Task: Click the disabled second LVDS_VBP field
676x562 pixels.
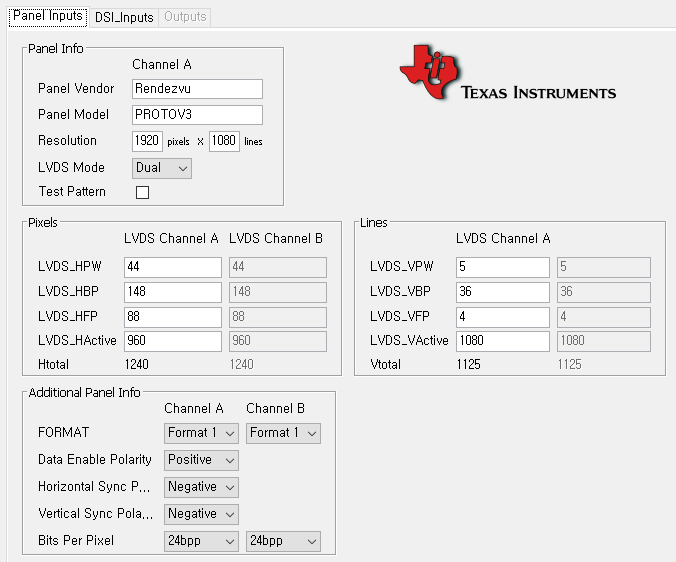Action: (x=604, y=292)
